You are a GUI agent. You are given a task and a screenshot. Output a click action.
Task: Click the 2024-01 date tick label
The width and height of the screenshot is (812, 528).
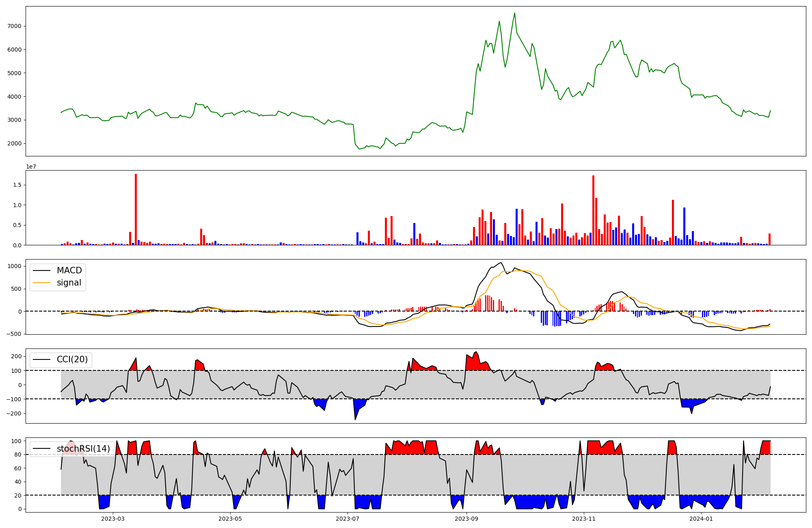(701, 519)
